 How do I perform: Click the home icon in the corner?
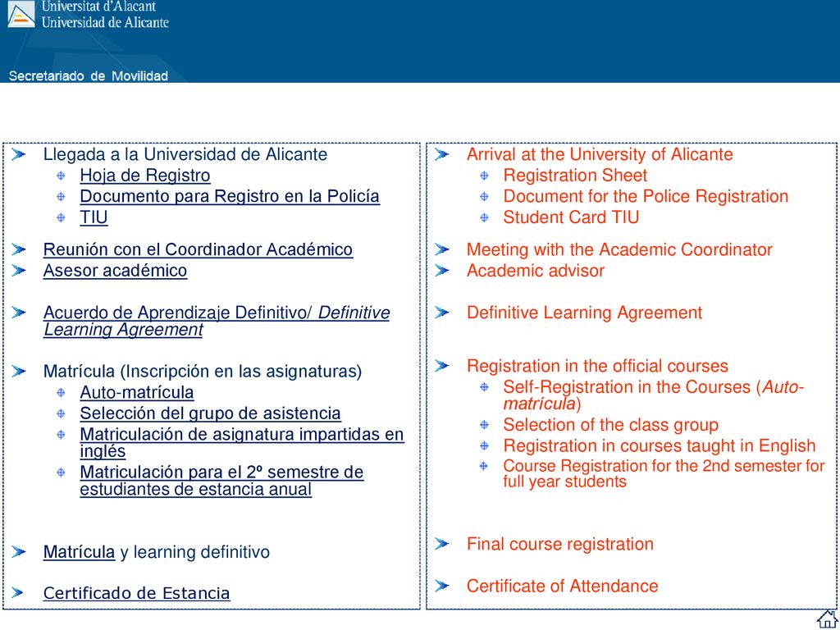tap(827, 619)
